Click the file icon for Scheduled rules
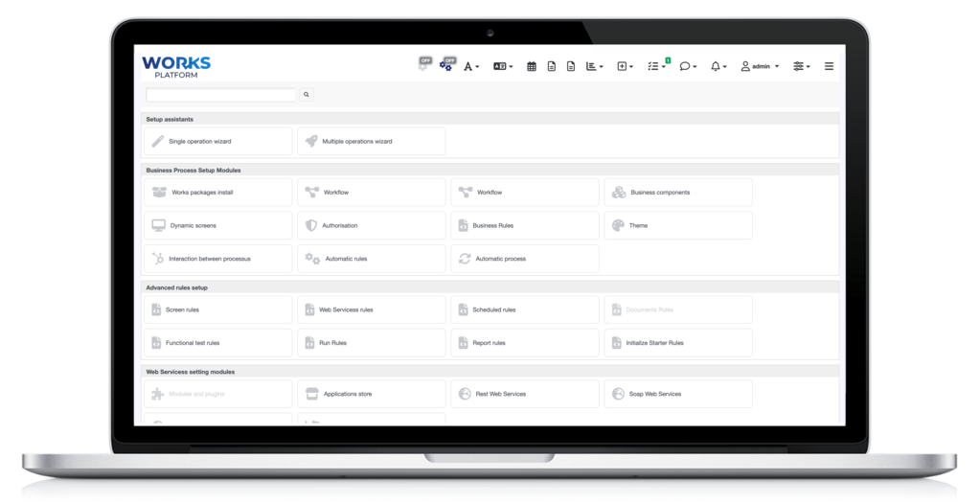Image resolution: width=980 pixels, height=504 pixels. (x=463, y=310)
